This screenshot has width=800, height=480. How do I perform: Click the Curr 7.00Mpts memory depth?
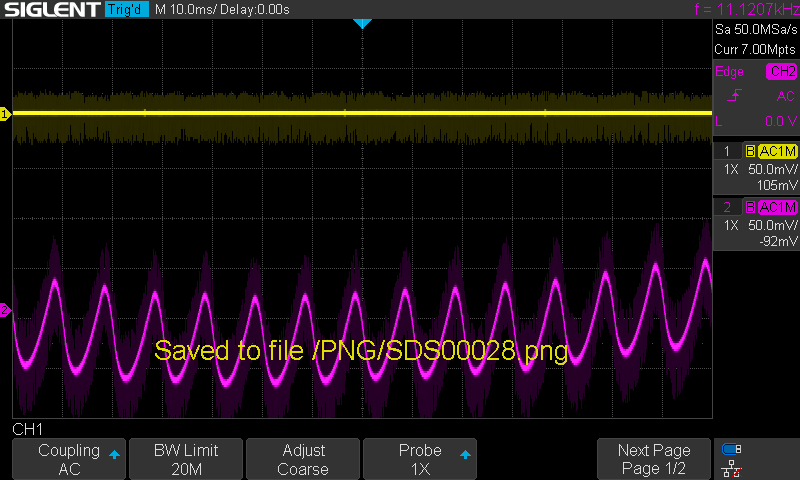coord(755,49)
